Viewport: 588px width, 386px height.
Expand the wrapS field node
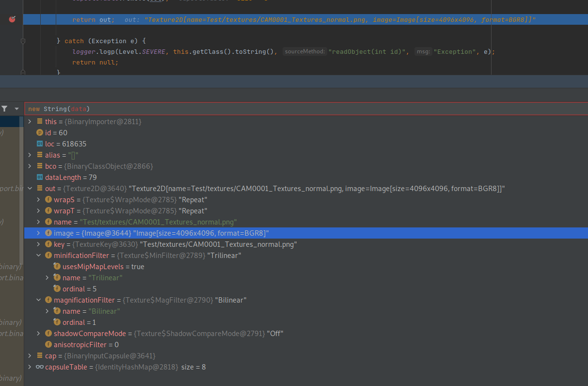(x=39, y=200)
